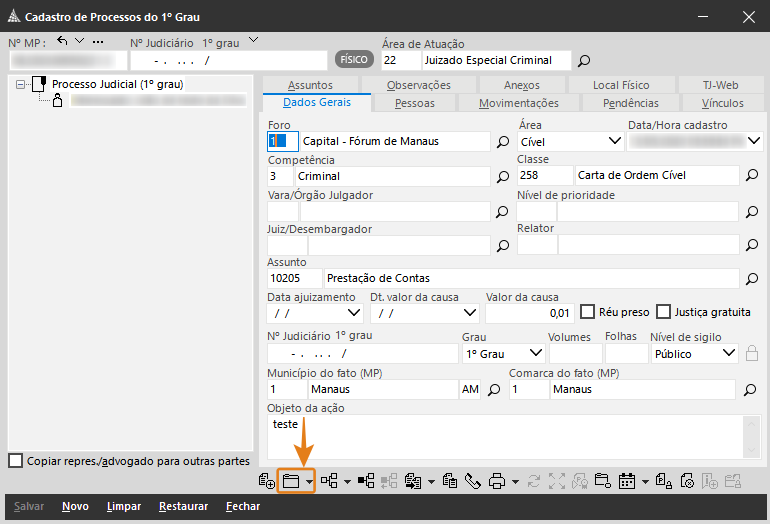Click the search magnifier next to Área de Atuação
The height and width of the screenshot is (524, 770).
pyautogui.click(x=584, y=61)
